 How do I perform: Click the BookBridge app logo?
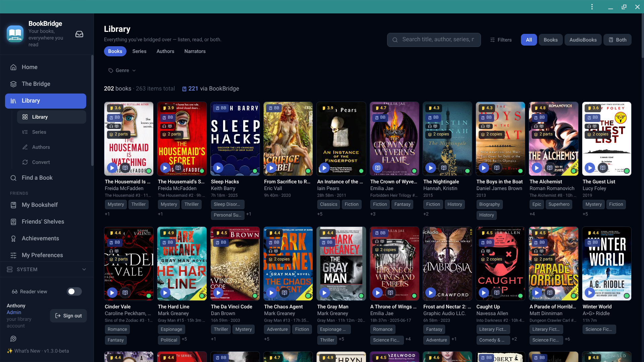(15, 34)
